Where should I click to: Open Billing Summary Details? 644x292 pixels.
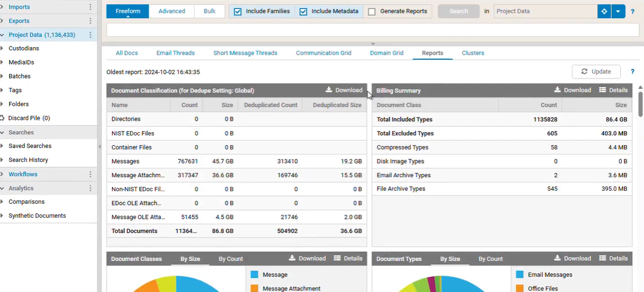pyautogui.click(x=613, y=90)
